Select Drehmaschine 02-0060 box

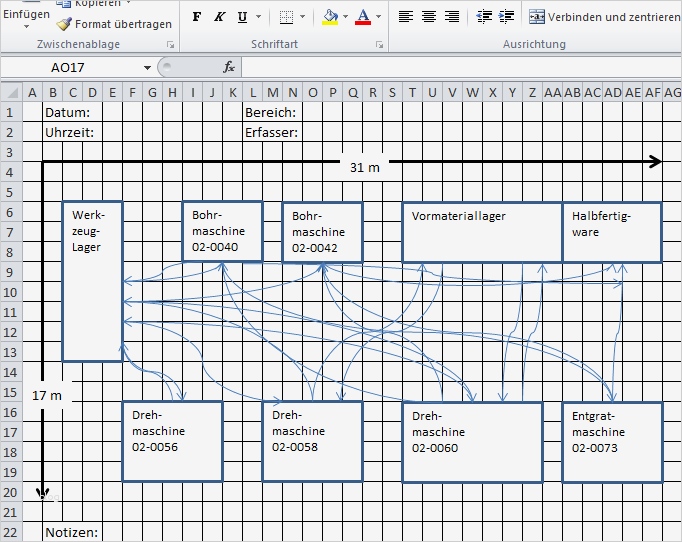click(472, 442)
